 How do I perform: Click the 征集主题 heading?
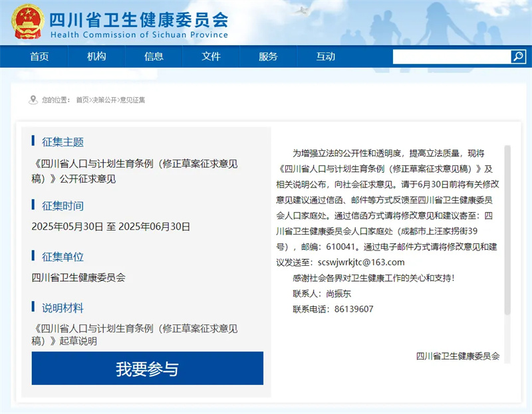coord(63,142)
